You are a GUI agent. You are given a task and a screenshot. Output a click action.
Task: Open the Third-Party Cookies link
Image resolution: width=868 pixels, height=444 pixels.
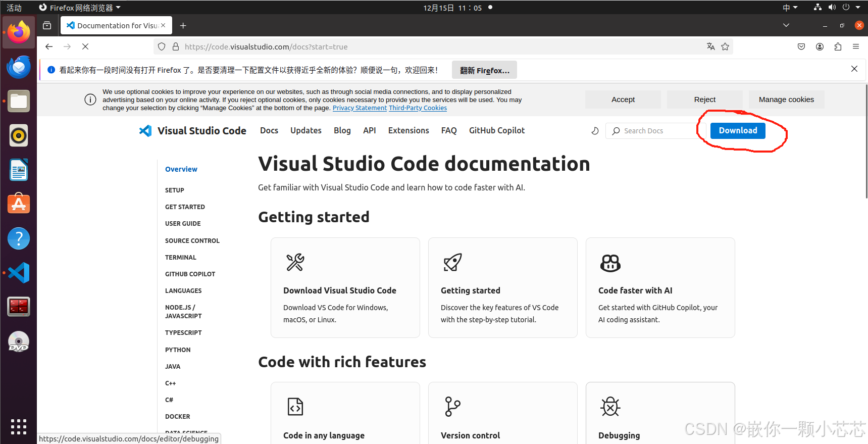click(418, 108)
